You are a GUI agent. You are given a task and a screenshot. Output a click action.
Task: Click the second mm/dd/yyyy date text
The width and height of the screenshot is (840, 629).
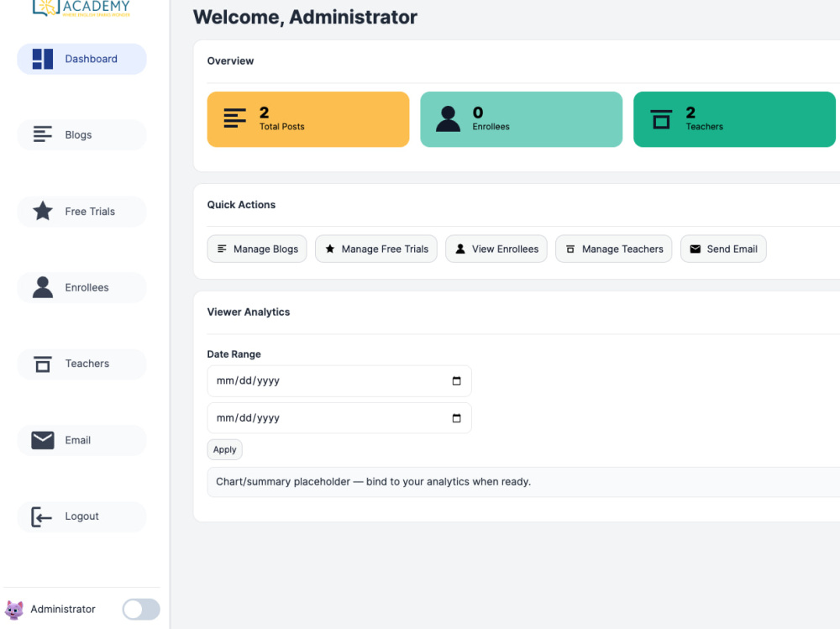pos(248,418)
